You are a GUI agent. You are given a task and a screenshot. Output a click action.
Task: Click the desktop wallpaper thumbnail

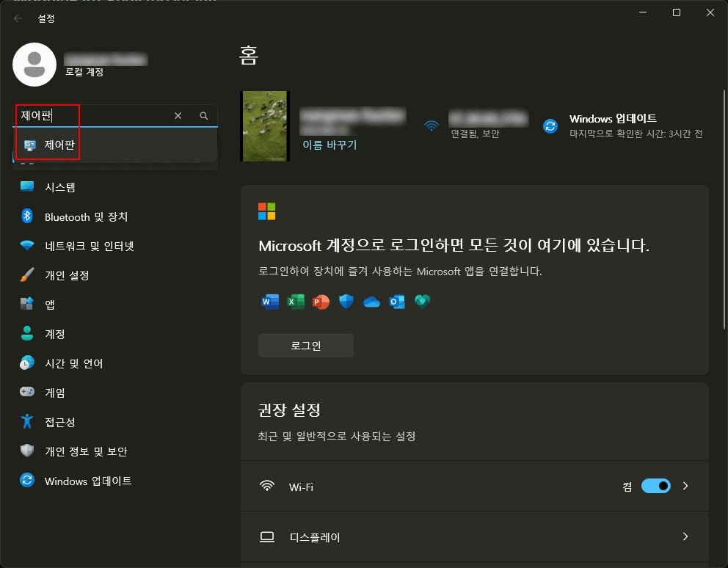click(265, 126)
